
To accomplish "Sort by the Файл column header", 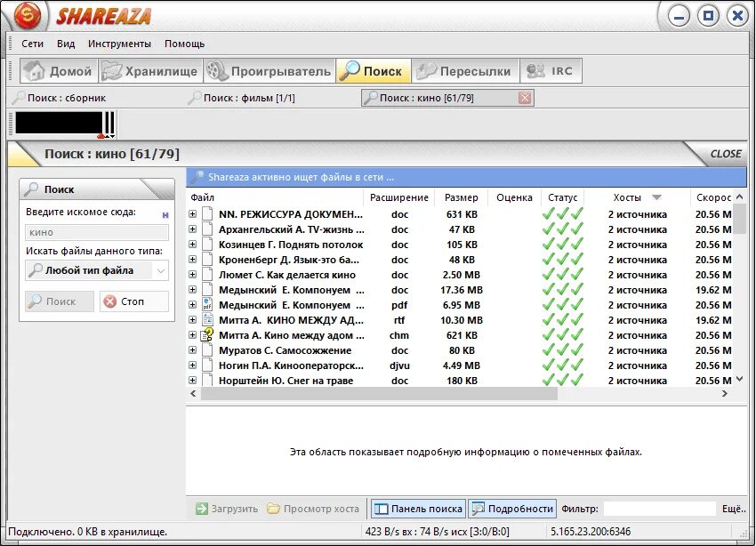I will point(274,197).
